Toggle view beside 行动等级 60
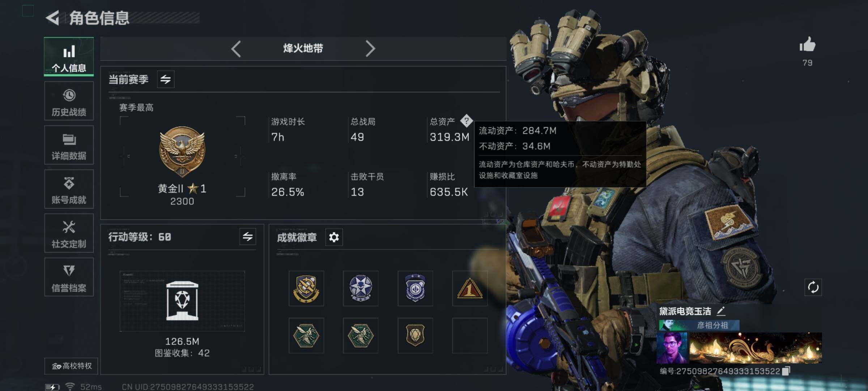The height and width of the screenshot is (391, 868). pos(248,237)
